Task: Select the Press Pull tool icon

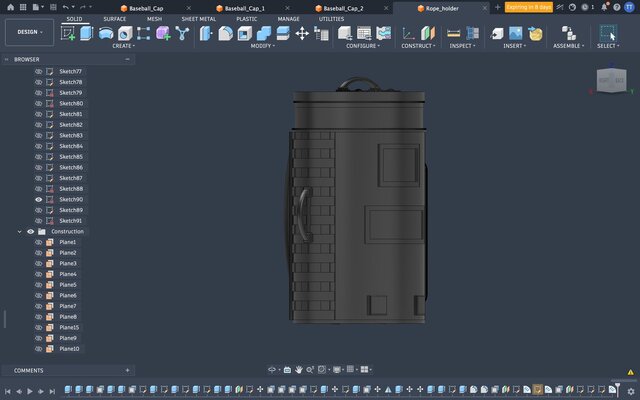Action: coord(206,33)
